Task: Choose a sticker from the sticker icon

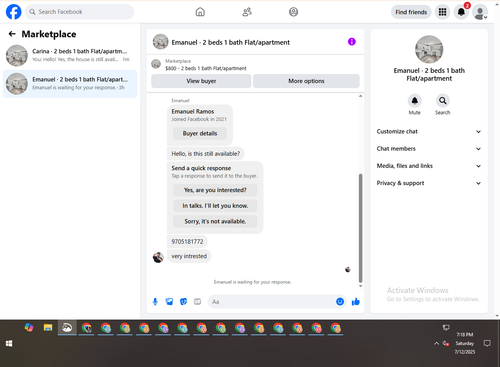Action: 183,302
